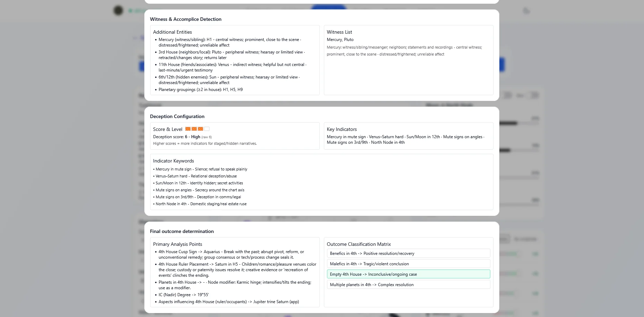The image size is (644, 317).
Task: Collapse the 'Deception Configuration' section
Action: point(177,116)
